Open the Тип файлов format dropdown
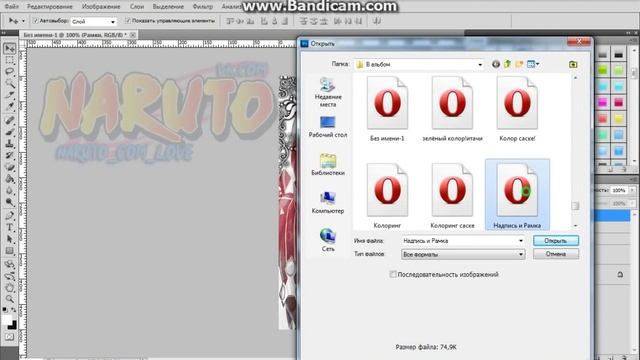 click(463, 254)
